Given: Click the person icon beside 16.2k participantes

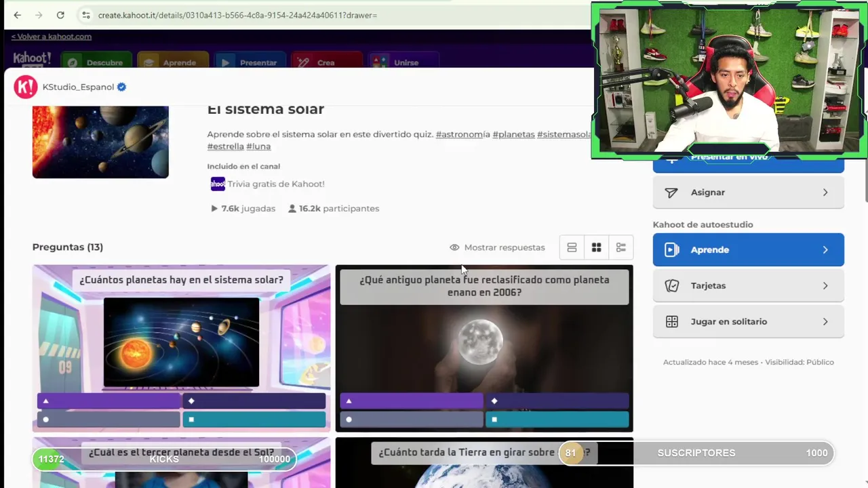Looking at the screenshot, I should [292, 209].
